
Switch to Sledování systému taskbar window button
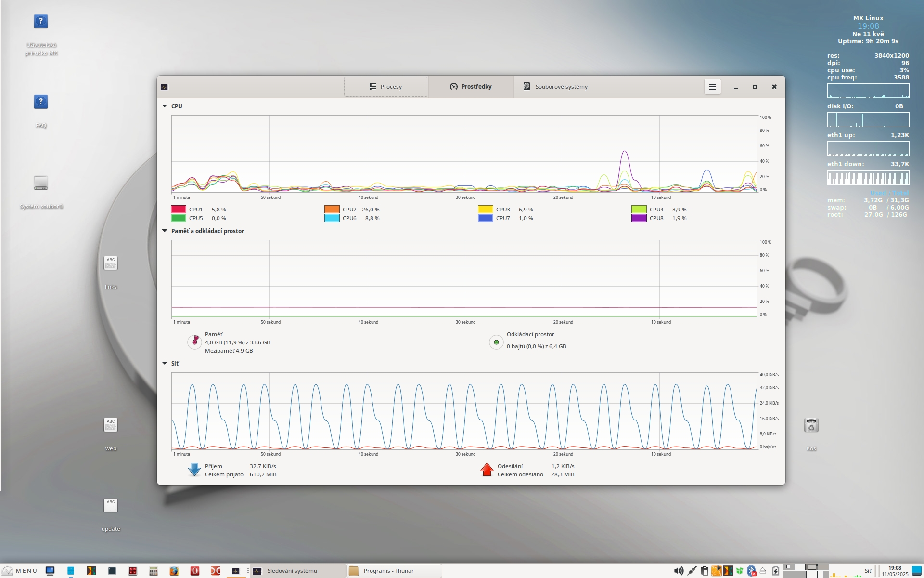[x=297, y=571]
